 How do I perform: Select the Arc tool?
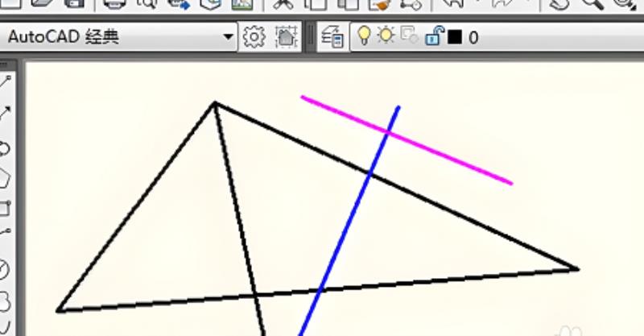click(x=5, y=233)
